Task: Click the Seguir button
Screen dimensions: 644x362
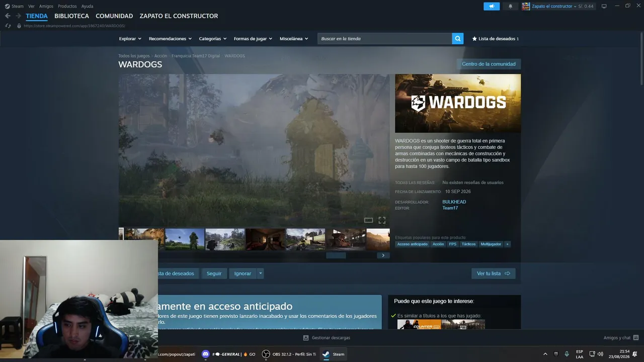Action: pyautogui.click(x=214, y=274)
